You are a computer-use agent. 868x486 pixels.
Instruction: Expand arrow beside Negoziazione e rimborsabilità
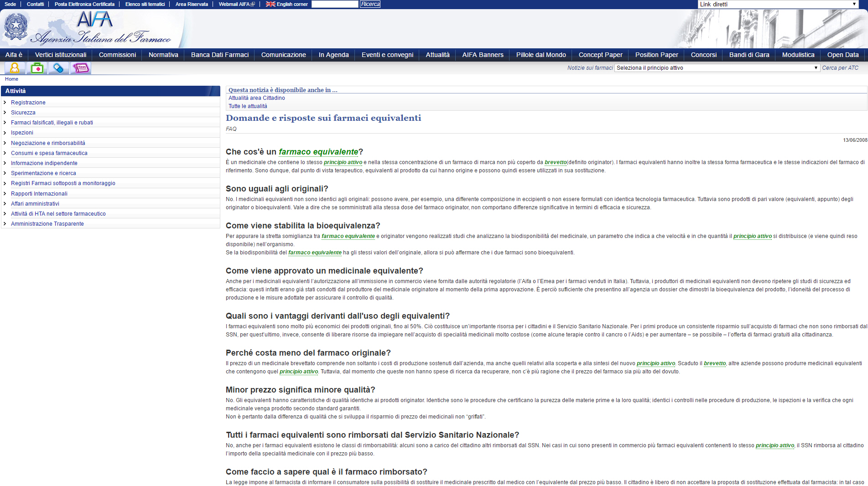[x=5, y=143]
